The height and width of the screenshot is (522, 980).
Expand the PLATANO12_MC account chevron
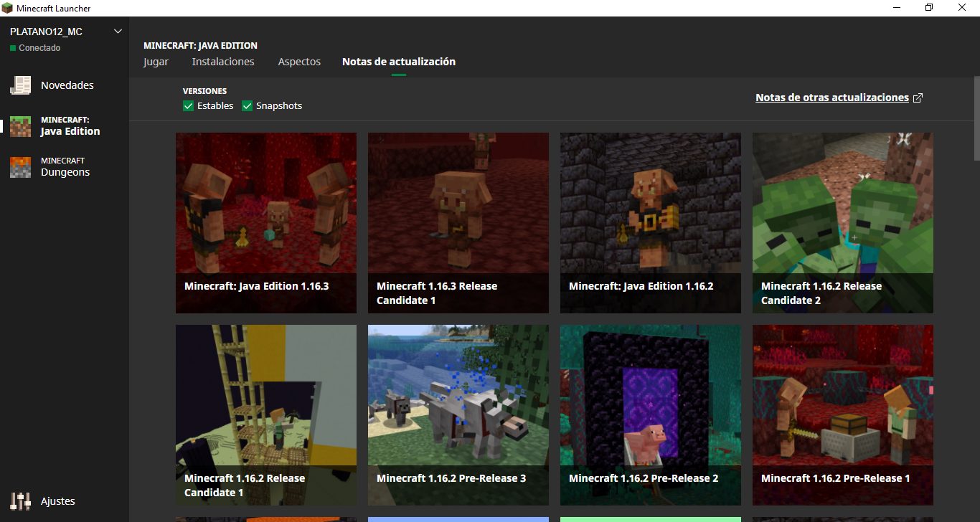tap(118, 32)
